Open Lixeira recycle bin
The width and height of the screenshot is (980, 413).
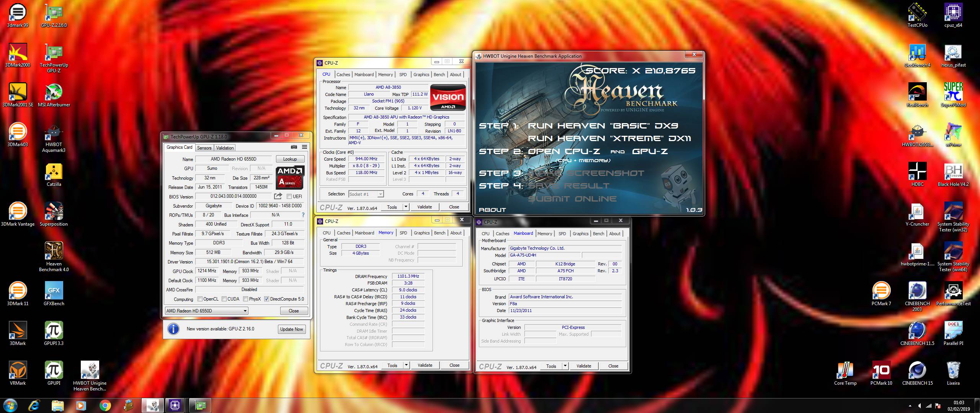(953, 373)
